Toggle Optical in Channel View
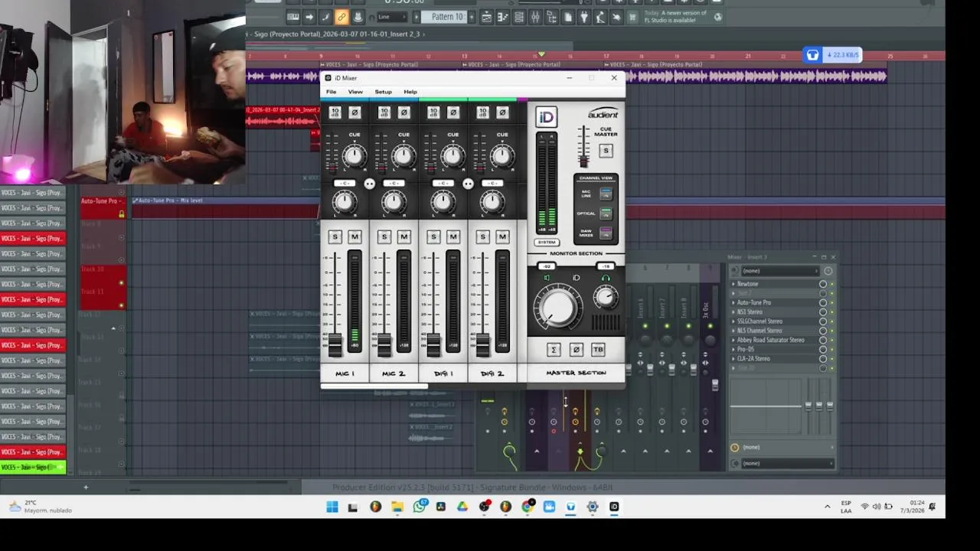This screenshot has width=980, height=551. [606, 214]
